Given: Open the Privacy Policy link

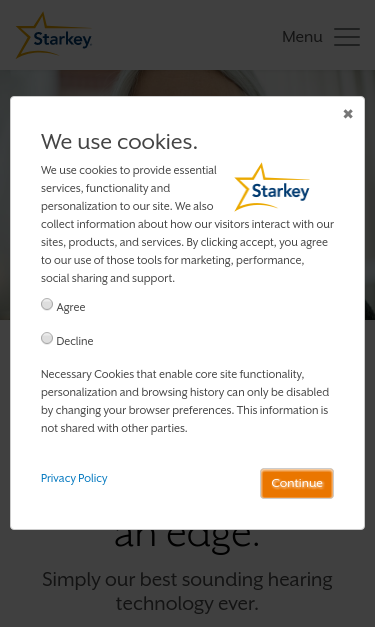Looking at the screenshot, I should pos(74,478).
